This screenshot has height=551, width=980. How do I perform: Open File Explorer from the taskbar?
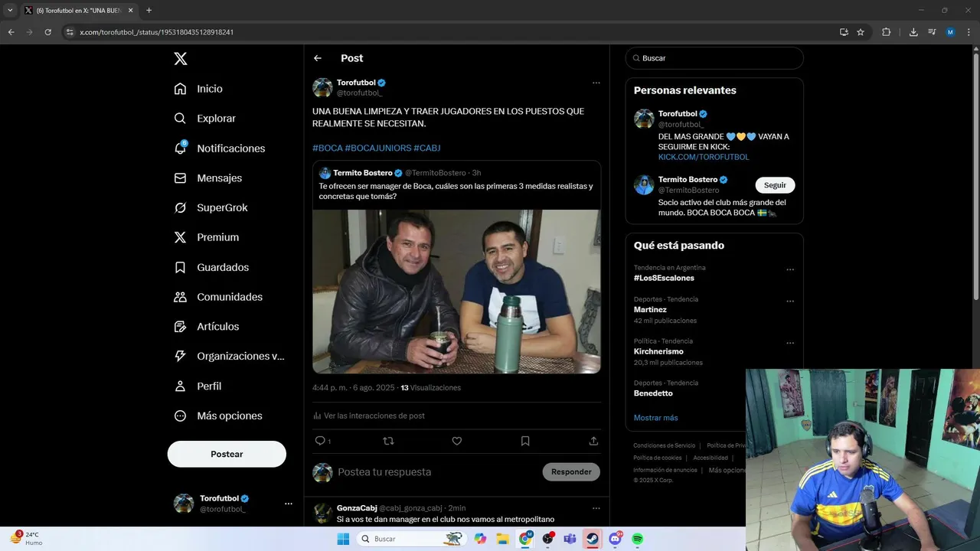(x=503, y=539)
